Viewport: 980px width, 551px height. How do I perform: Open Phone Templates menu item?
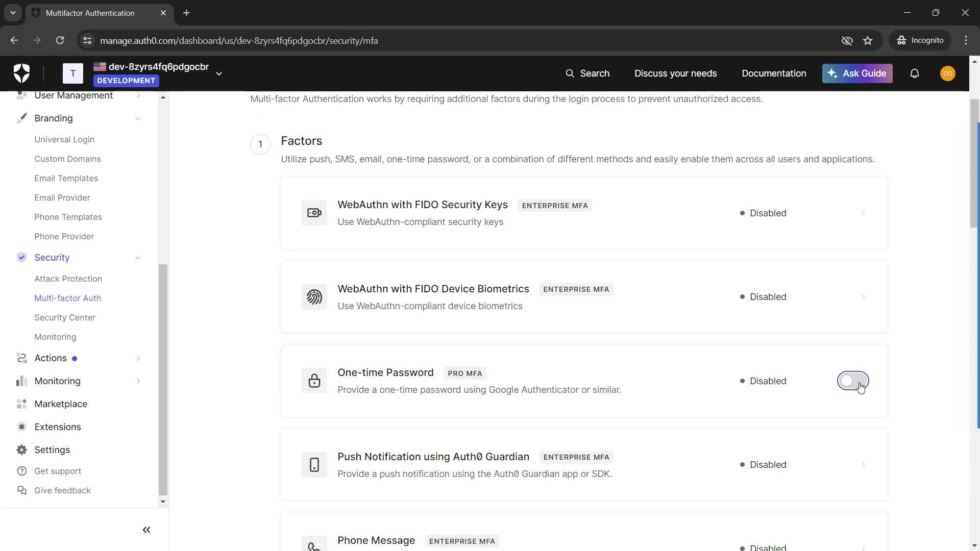pyautogui.click(x=68, y=217)
